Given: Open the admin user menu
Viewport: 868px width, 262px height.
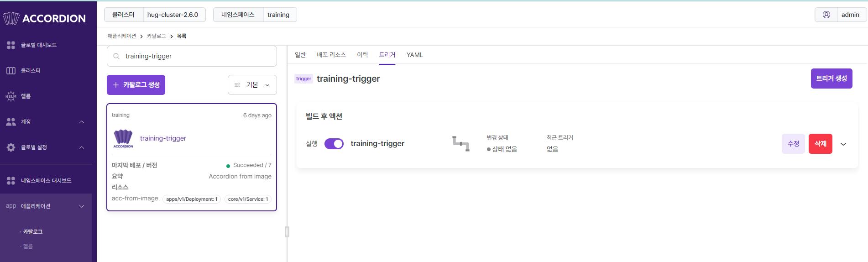Looking at the screenshot, I should (x=841, y=15).
